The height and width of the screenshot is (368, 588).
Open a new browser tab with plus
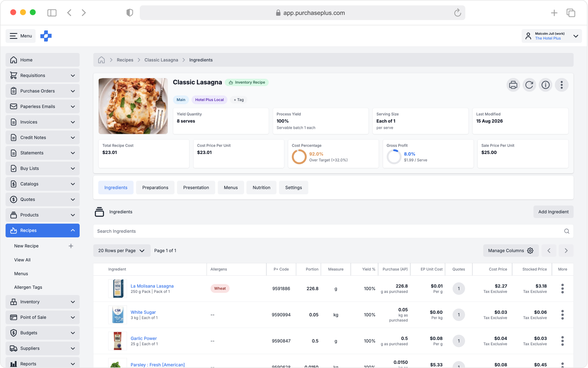click(554, 13)
